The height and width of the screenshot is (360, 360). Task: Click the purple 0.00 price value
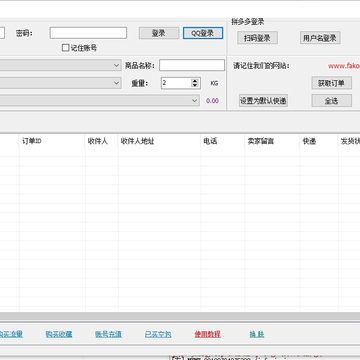tap(212, 101)
